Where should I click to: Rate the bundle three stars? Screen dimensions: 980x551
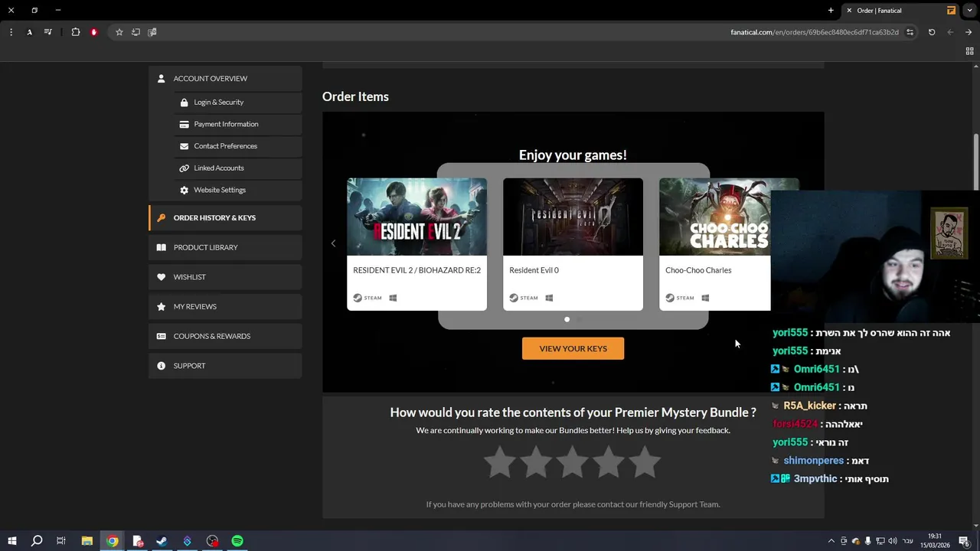tap(573, 462)
